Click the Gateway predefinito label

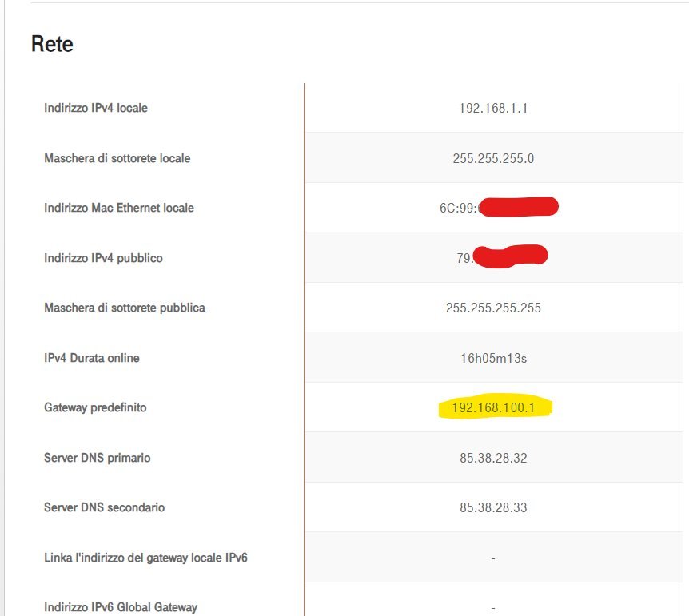point(95,407)
